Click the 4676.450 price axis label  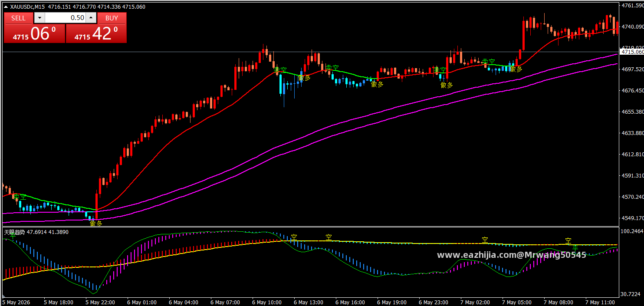(633, 91)
